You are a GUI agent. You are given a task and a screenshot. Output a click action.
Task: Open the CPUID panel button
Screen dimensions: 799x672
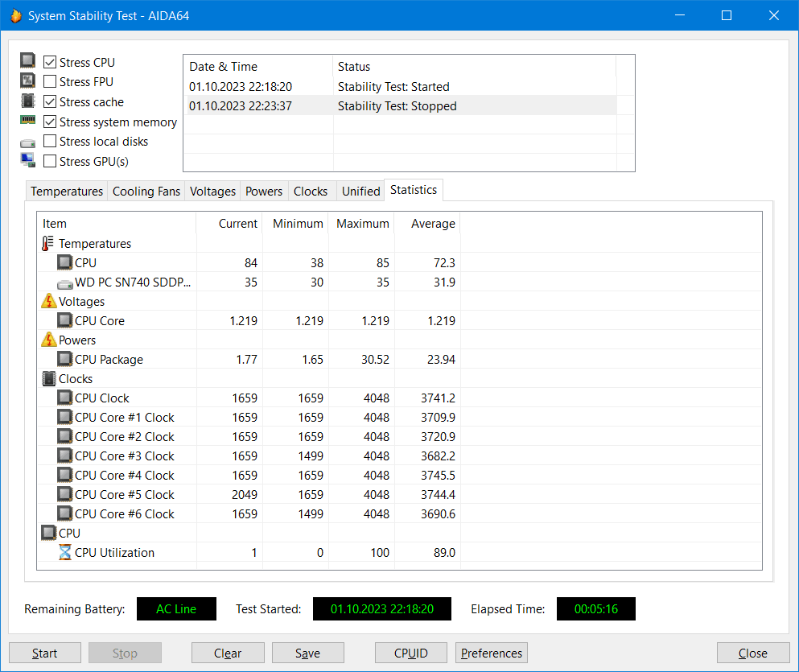(x=410, y=653)
